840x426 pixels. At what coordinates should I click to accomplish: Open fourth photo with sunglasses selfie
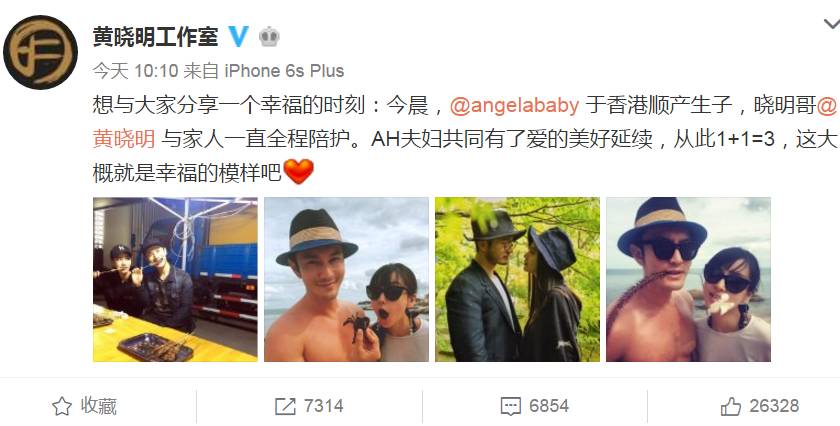(688, 279)
